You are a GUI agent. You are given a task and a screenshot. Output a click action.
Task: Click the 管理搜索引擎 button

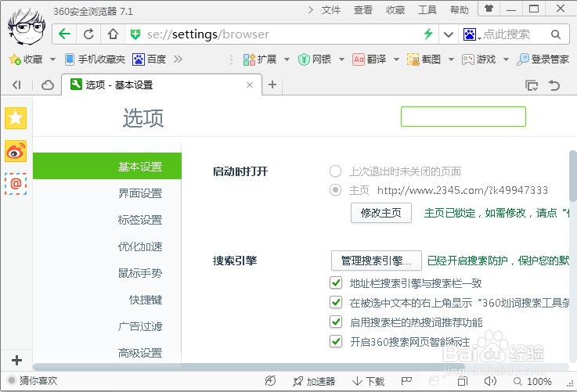[376, 261]
